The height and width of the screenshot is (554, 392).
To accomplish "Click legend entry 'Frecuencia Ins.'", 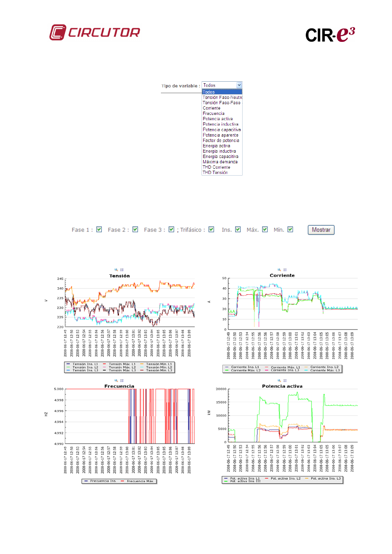I will (101, 481).
